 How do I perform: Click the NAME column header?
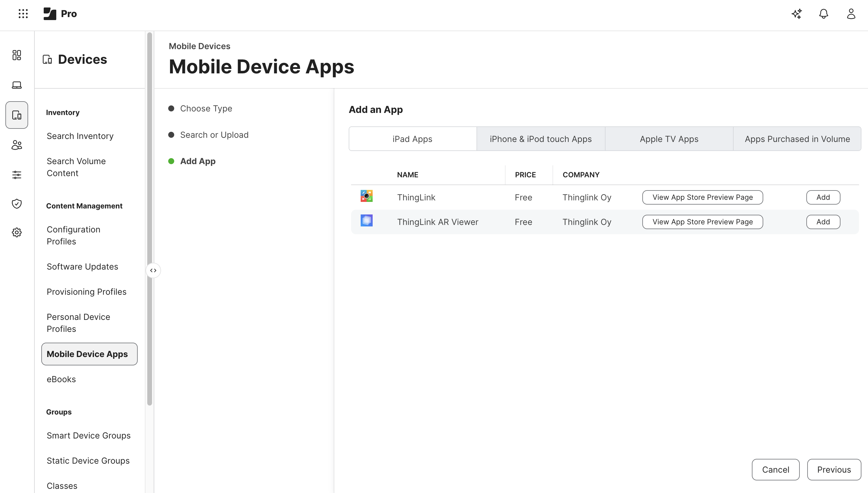[x=408, y=175]
